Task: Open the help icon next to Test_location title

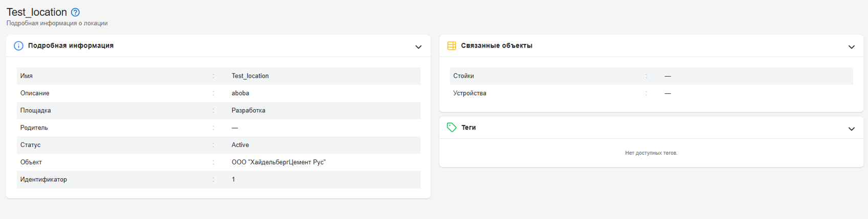Action: pos(75,12)
